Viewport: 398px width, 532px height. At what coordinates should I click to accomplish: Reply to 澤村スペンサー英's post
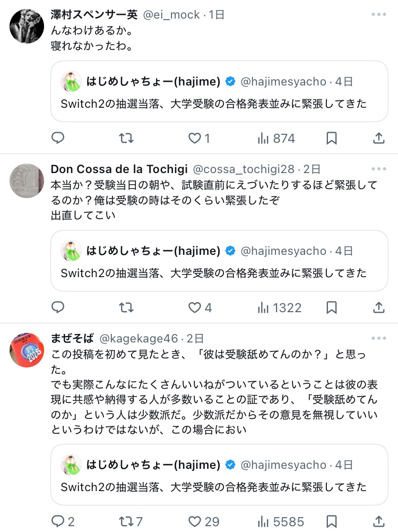click(58, 138)
